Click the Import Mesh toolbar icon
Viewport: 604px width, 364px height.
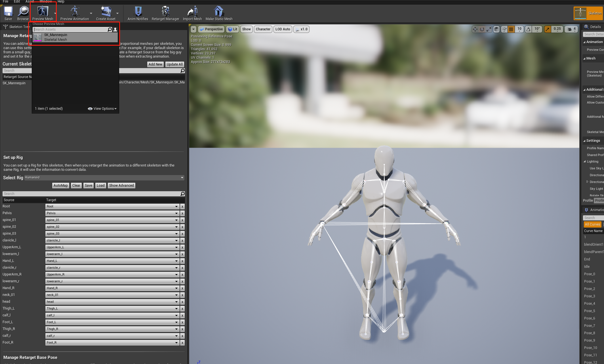[192, 13]
